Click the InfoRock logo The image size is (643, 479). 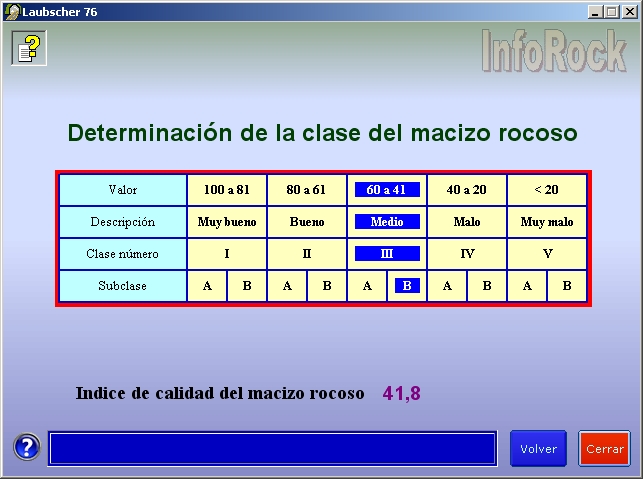point(553,50)
